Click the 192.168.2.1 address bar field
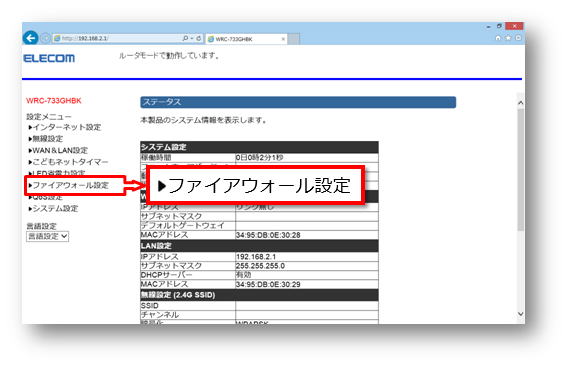 tap(116, 38)
